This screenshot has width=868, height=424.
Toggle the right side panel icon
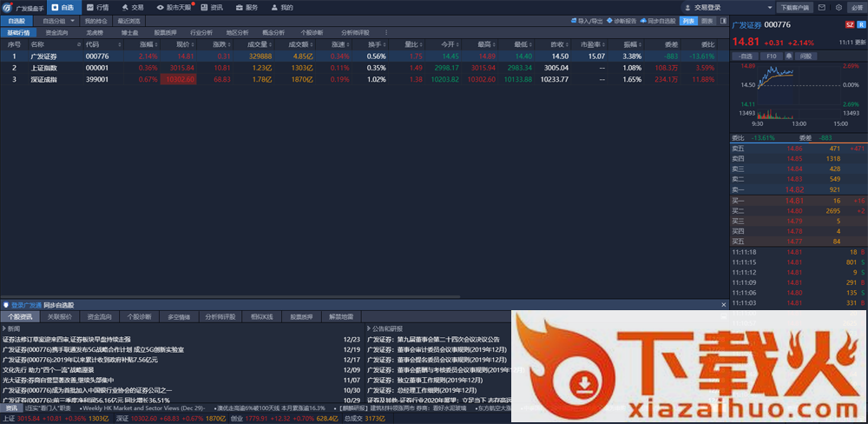point(723,21)
